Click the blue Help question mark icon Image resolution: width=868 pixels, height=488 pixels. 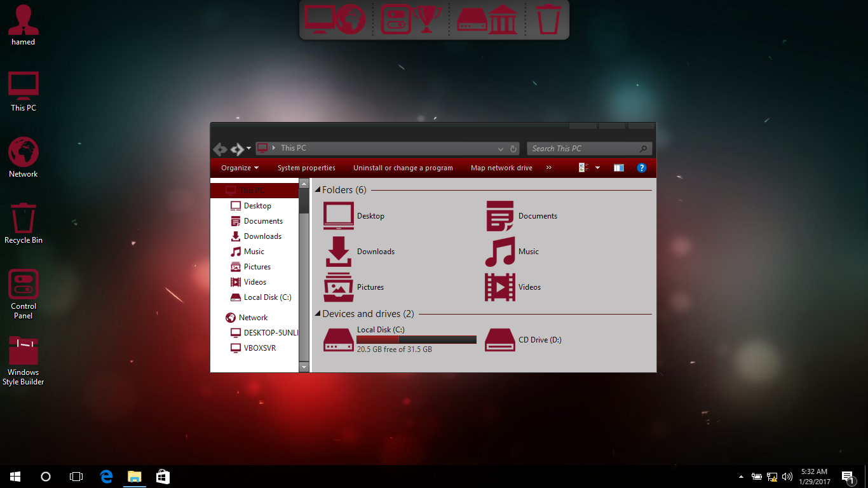pyautogui.click(x=641, y=168)
